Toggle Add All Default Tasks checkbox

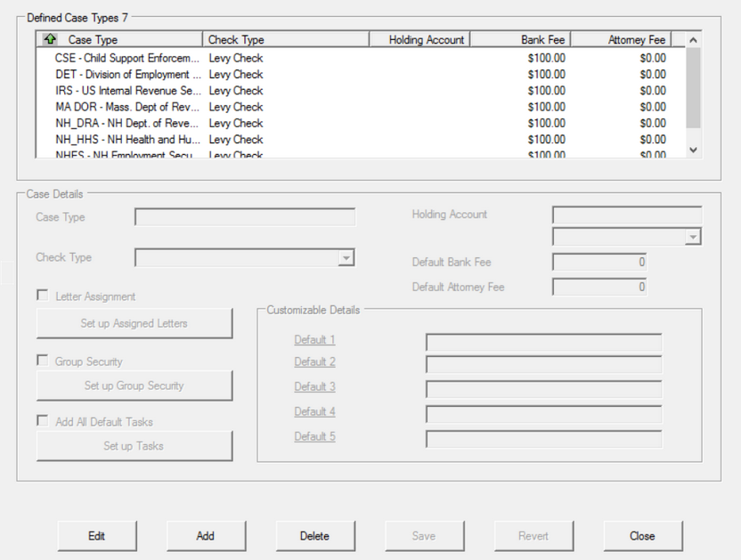click(43, 420)
